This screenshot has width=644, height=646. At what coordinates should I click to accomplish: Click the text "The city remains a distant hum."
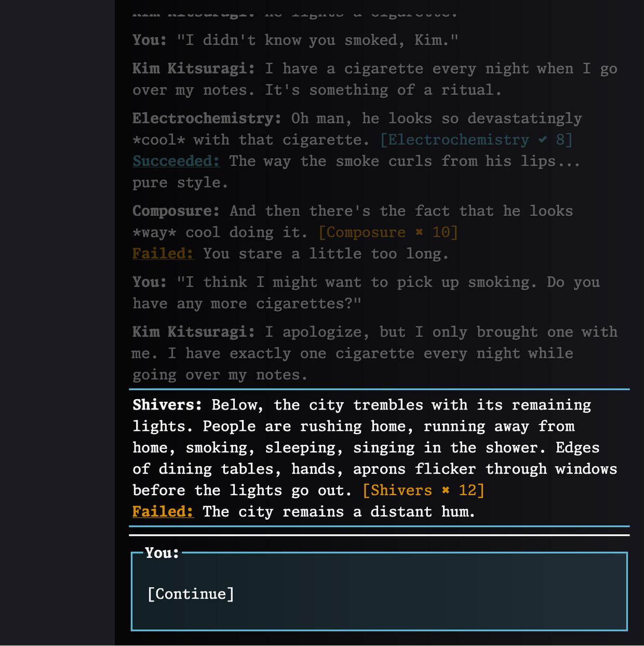(339, 512)
